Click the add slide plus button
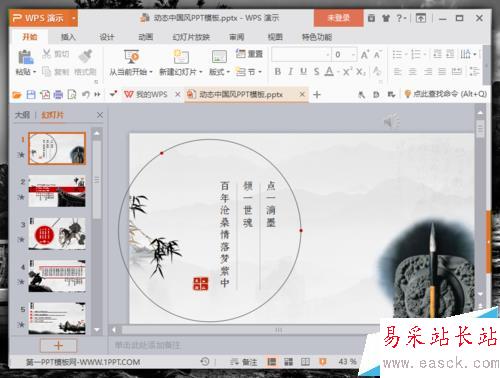Image resolution: width=500 pixels, height=378 pixels. click(x=58, y=345)
